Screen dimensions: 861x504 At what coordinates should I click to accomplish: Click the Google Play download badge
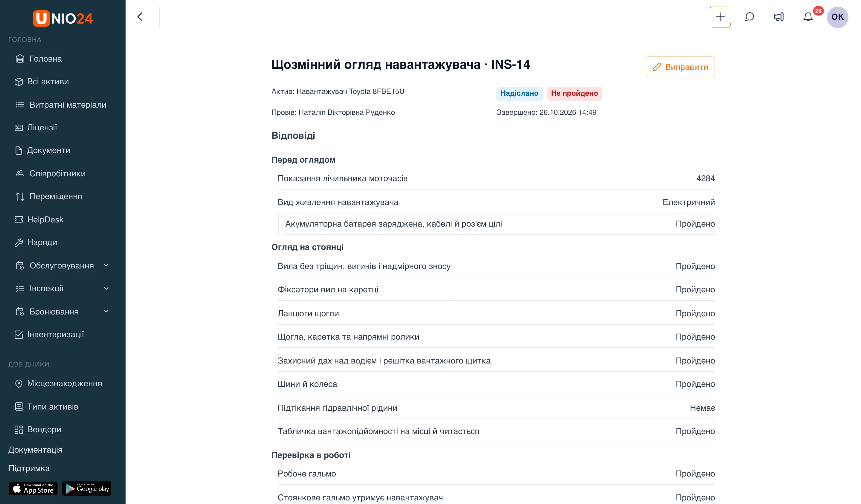(x=87, y=488)
